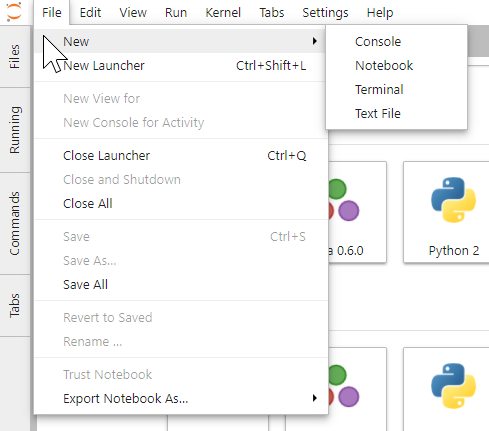This screenshot has height=431, width=489.
Task: Choose Notebook from New submenu
Action: pos(396,65)
